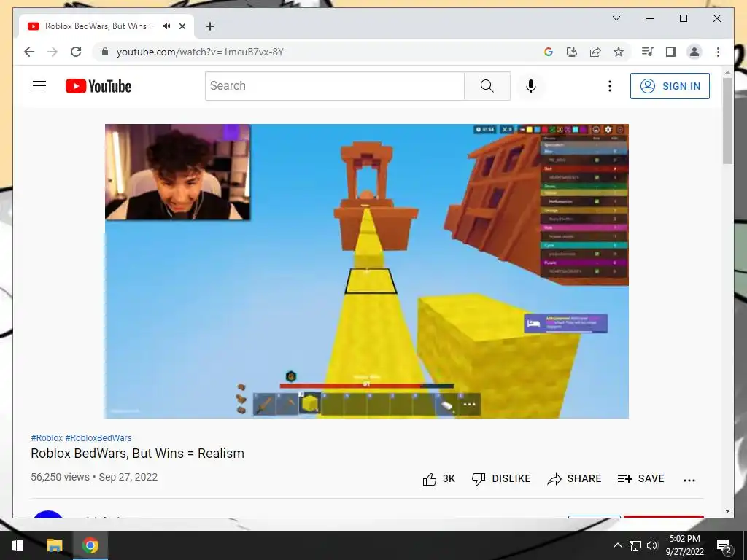The height and width of the screenshot is (560, 747).
Task: Open File Explorer from the taskbar
Action: click(54, 545)
